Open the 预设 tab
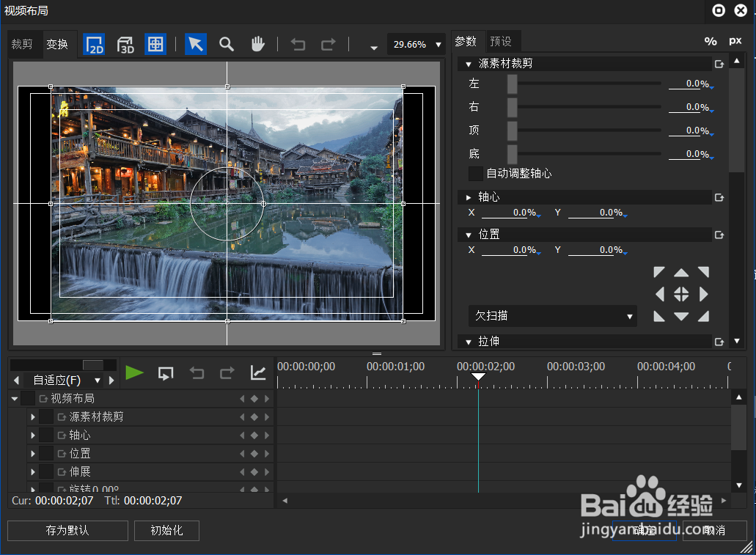 click(x=501, y=42)
